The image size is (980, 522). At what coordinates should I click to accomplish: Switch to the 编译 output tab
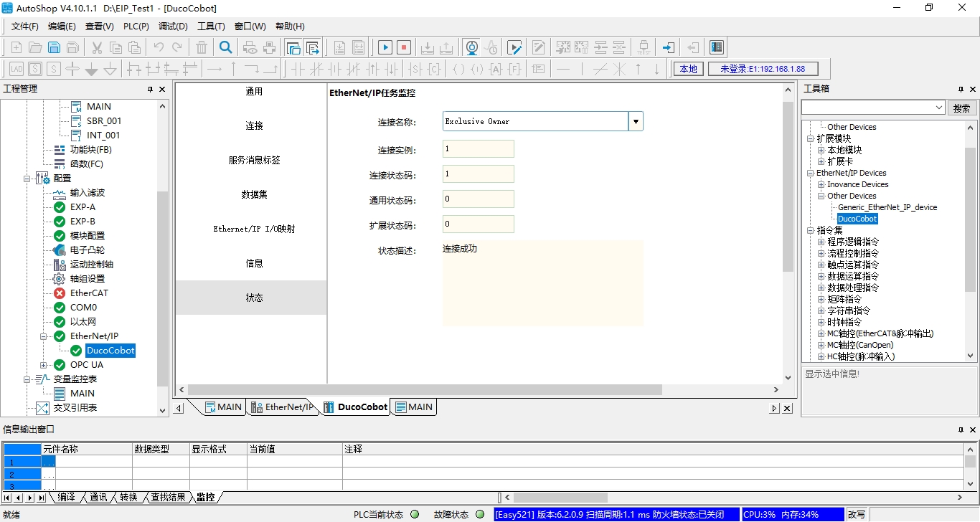67,497
